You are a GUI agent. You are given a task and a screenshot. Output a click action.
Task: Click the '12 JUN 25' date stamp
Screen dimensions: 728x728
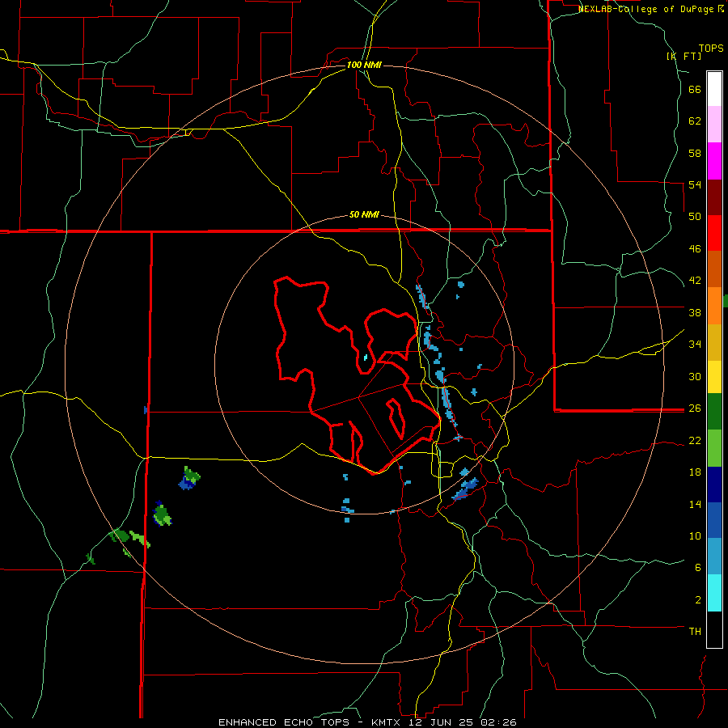coord(441,722)
